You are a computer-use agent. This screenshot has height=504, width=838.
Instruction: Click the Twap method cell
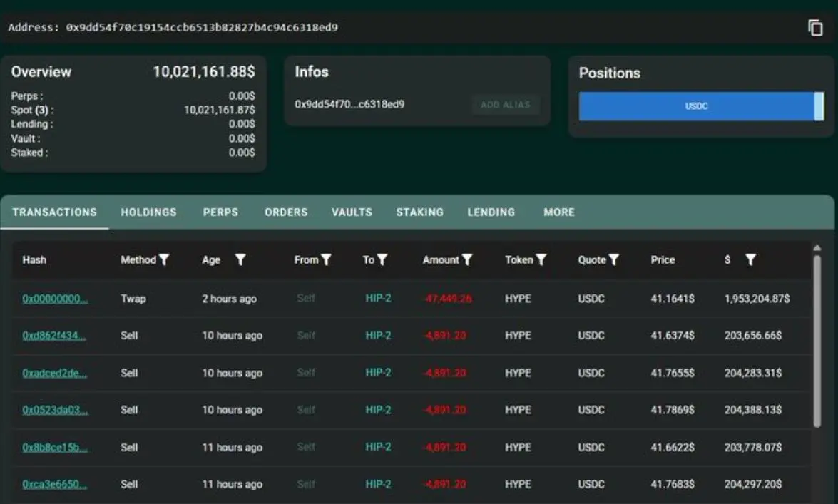coord(133,298)
